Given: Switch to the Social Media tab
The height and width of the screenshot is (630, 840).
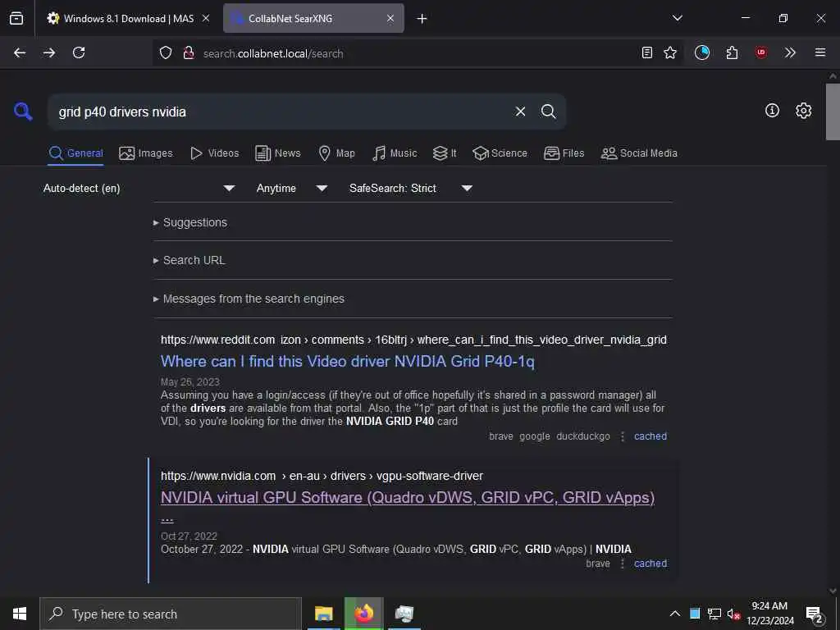Looking at the screenshot, I should 639,153.
